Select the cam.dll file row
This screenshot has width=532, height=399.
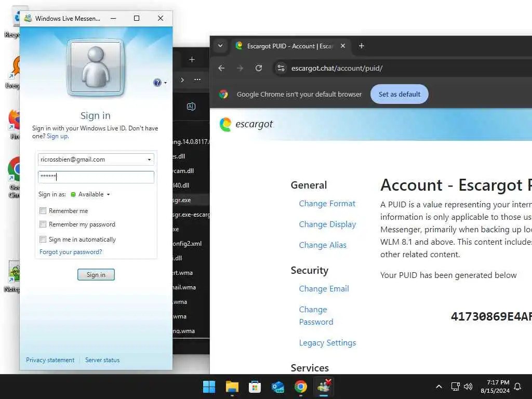point(191,170)
